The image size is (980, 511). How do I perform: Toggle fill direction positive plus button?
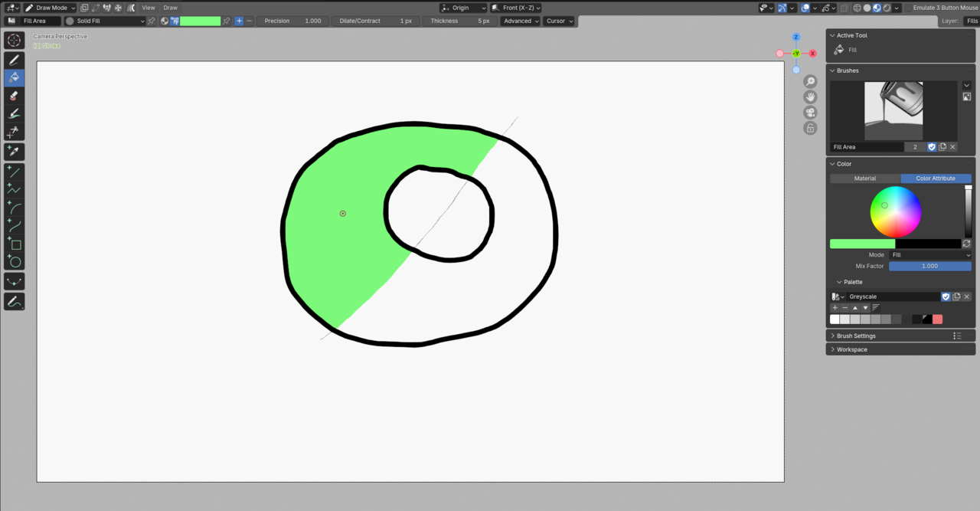click(x=239, y=21)
